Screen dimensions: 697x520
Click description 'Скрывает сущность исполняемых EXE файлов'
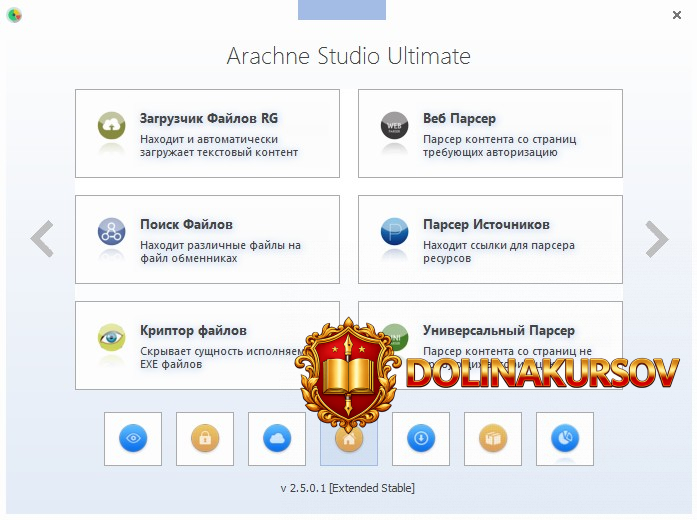(x=222, y=358)
